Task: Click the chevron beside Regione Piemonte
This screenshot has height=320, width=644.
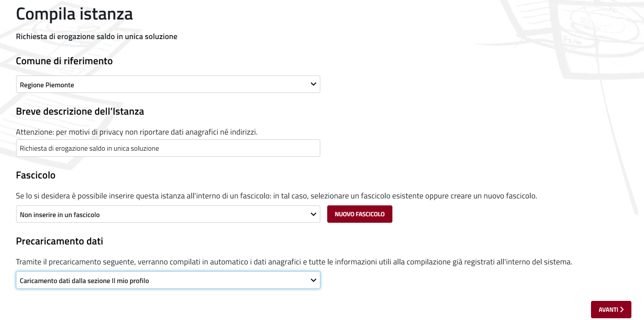Action: coord(313,84)
